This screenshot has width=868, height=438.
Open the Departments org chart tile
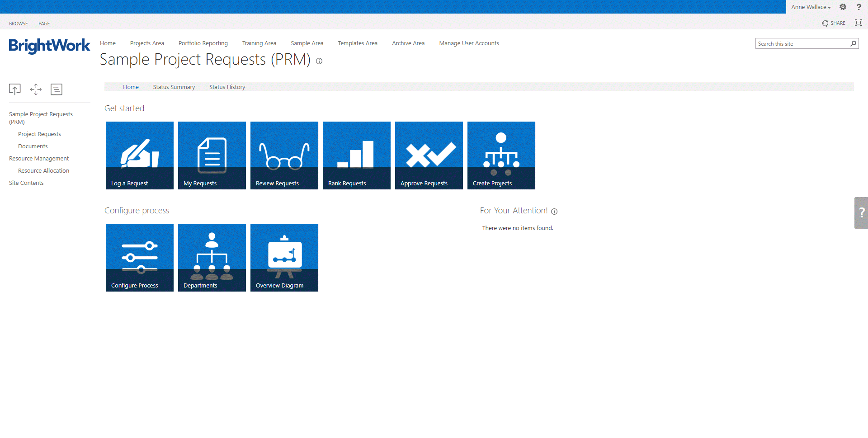(x=212, y=257)
